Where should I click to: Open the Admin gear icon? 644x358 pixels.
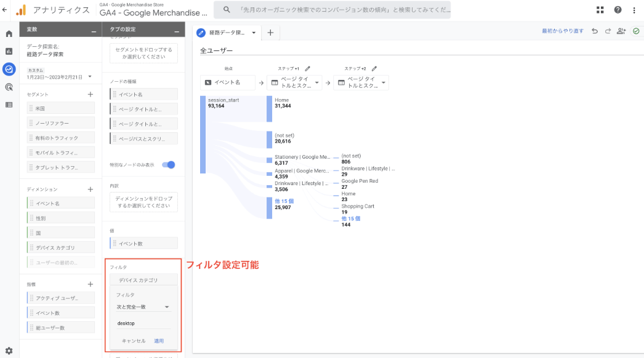click(9, 351)
